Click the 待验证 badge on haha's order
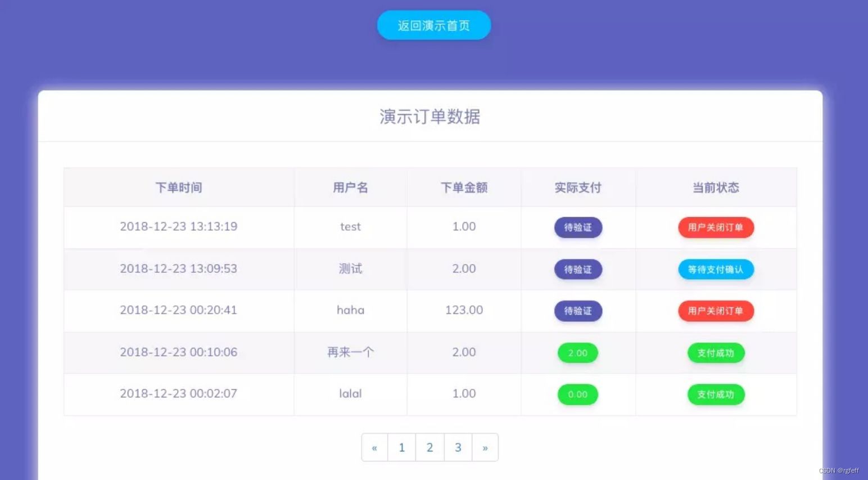This screenshot has height=480, width=868. [x=578, y=311]
